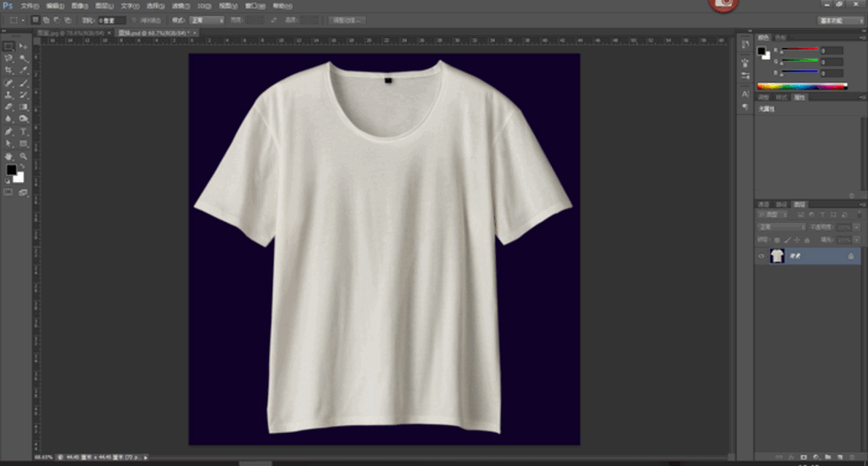Select the Brush tool
Image resolution: width=868 pixels, height=466 pixels.
click(x=24, y=83)
